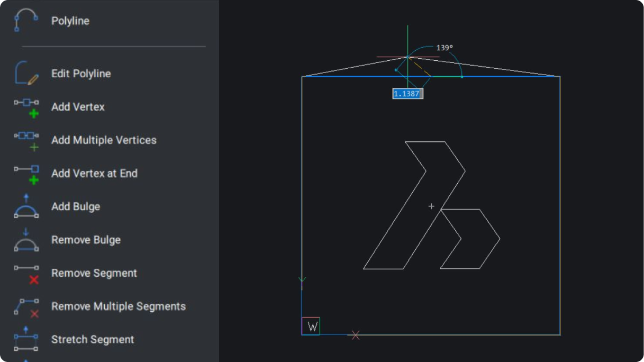
Task: Click the 139° angle readout
Action: point(445,48)
